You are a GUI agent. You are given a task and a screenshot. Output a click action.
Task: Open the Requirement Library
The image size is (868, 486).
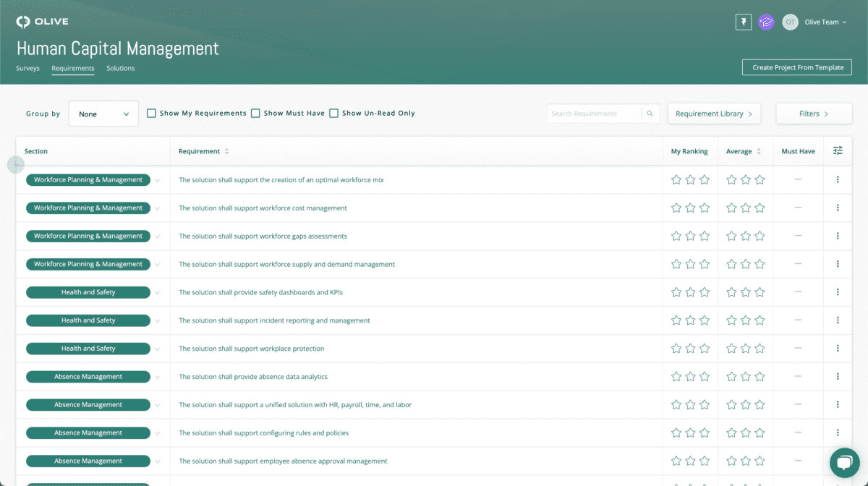(x=714, y=114)
